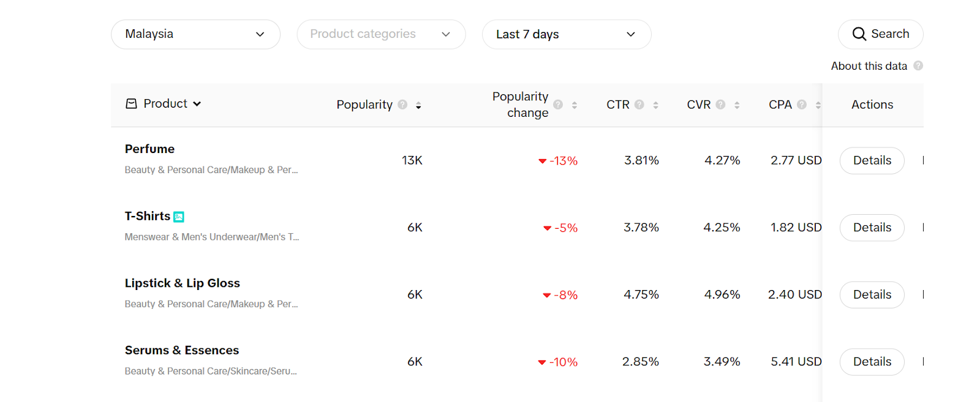The width and height of the screenshot is (980, 402).
Task: Toggle sorting on the CVR column
Action: (736, 104)
